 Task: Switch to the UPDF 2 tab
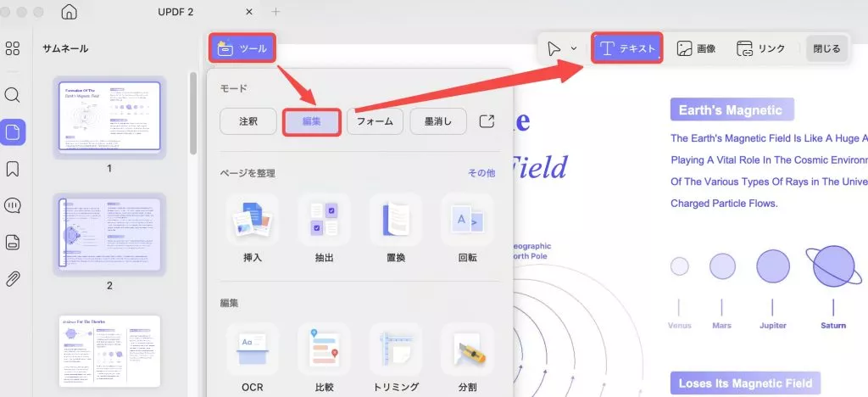click(175, 12)
